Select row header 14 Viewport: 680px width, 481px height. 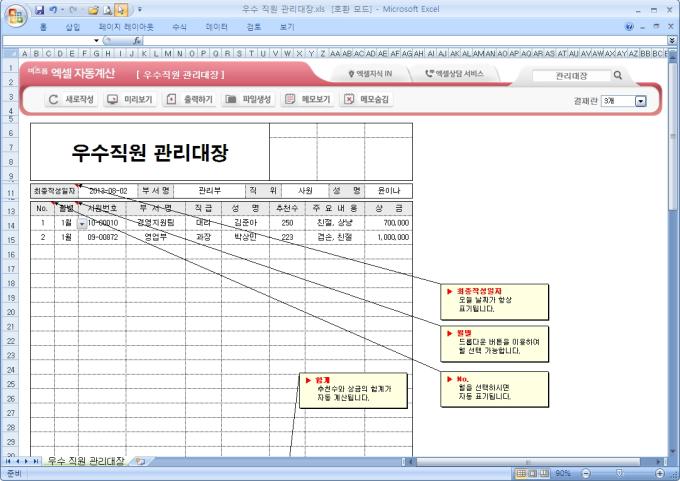pyautogui.click(x=11, y=226)
